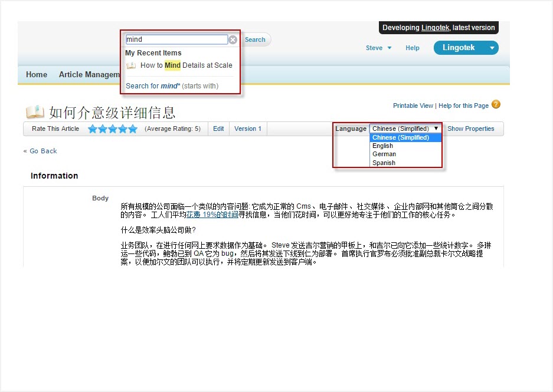Image resolution: width=553 pixels, height=392 pixels.
Task: Rate article with the first star
Action: pyautogui.click(x=93, y=129)
